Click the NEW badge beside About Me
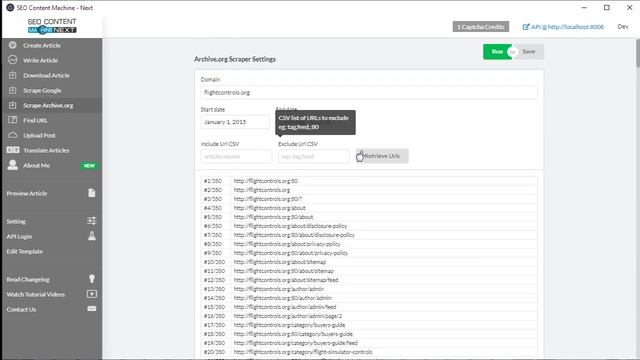Image resolution: width=640 pixels, height=360 pixels. point(89,166)
